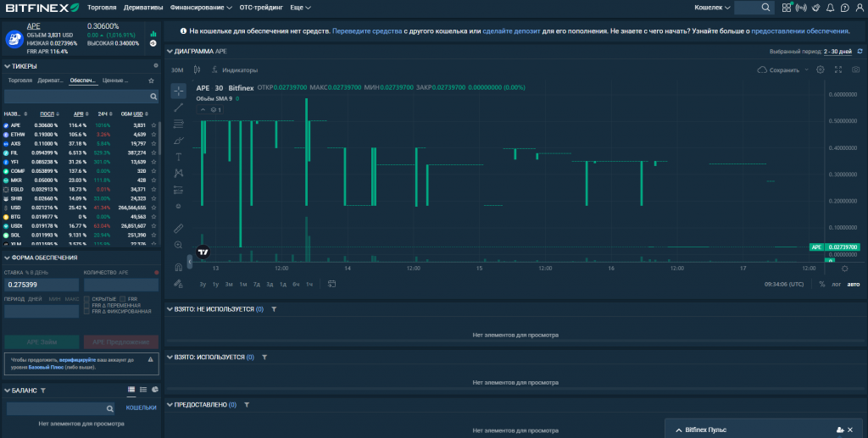Filter the Баланс panel with funnel icon

(x=43, y=391)
